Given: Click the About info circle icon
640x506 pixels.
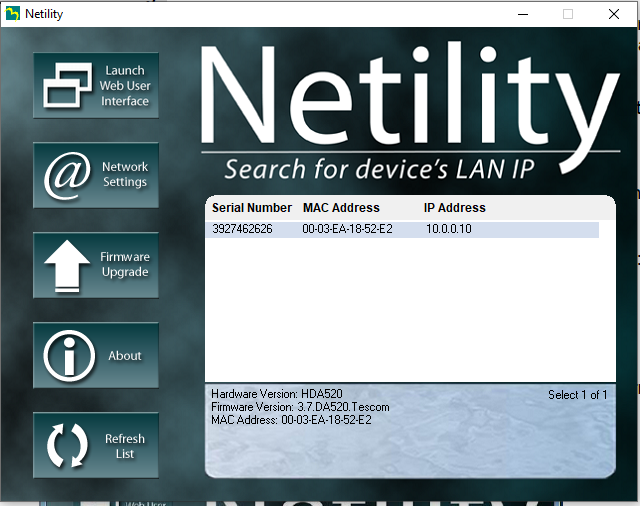Looking at the screenshot, I should (69, 355).
